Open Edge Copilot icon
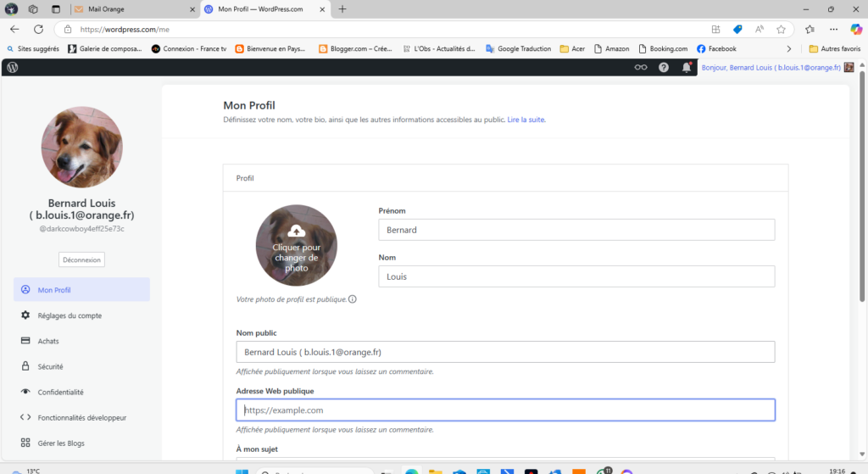The image size is (868, 474). 856,29
